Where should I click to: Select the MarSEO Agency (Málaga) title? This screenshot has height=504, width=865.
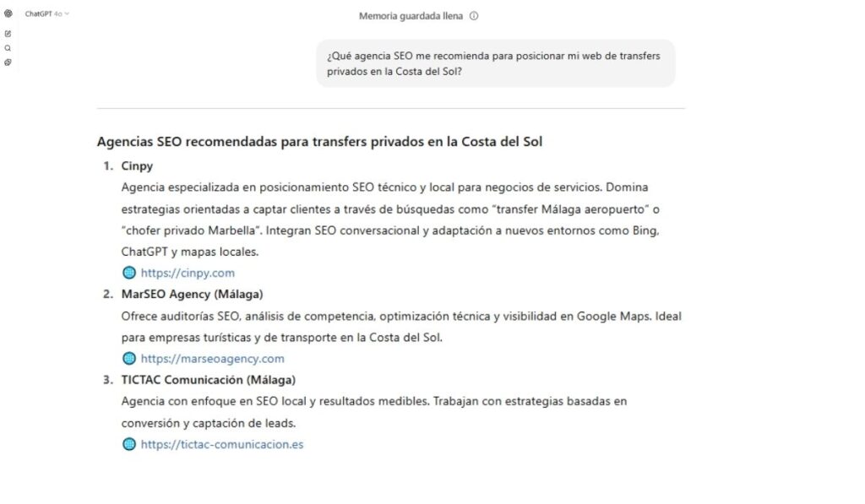click(x=192, y=294)
